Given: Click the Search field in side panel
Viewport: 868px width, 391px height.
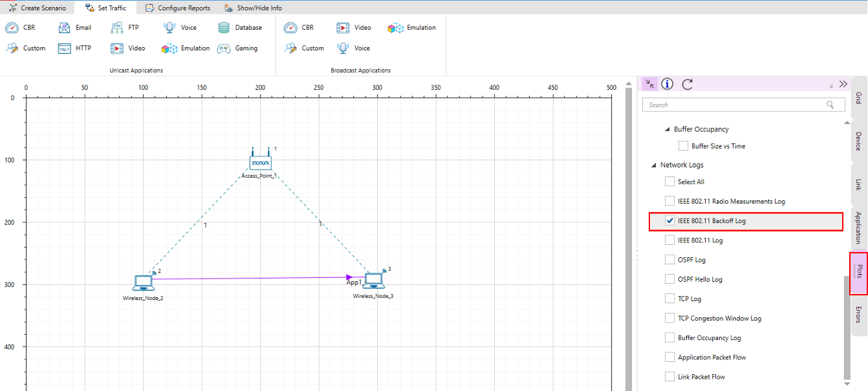Looking at the screenshot, I should coord(737,105).
